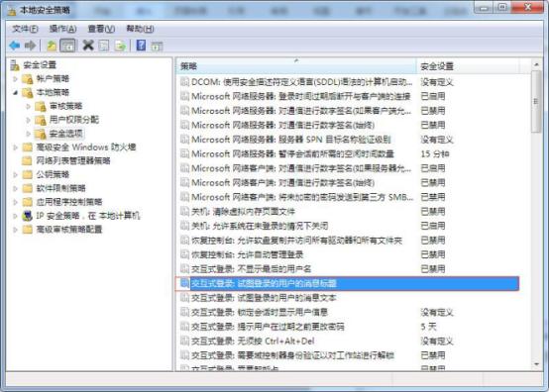Open the 文件(F) menu

(25, 29)
